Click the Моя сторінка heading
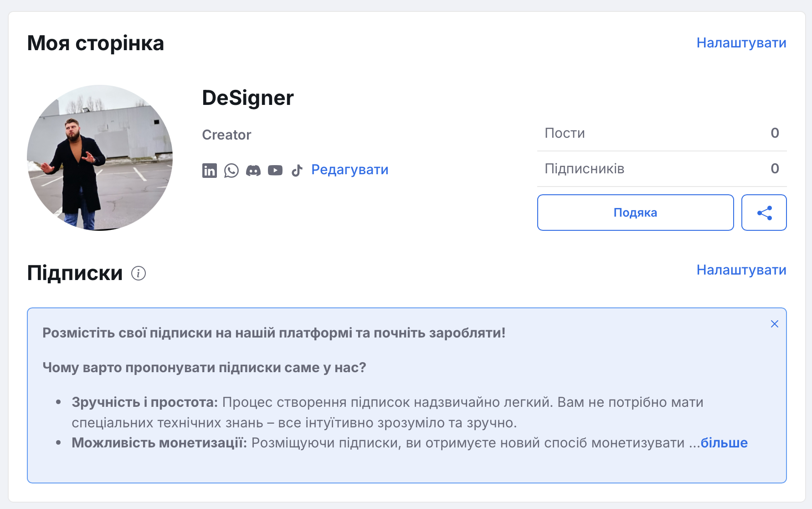This screenshot has height=509, width=812. 96,43
